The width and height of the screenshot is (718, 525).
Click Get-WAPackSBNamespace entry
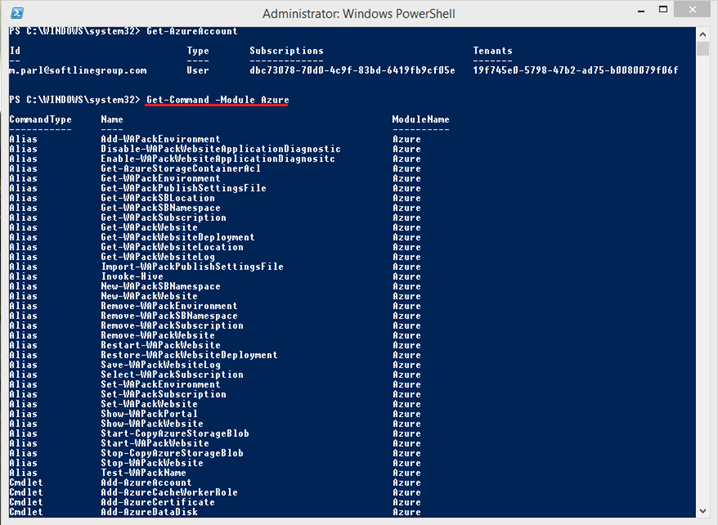[160, 208]
